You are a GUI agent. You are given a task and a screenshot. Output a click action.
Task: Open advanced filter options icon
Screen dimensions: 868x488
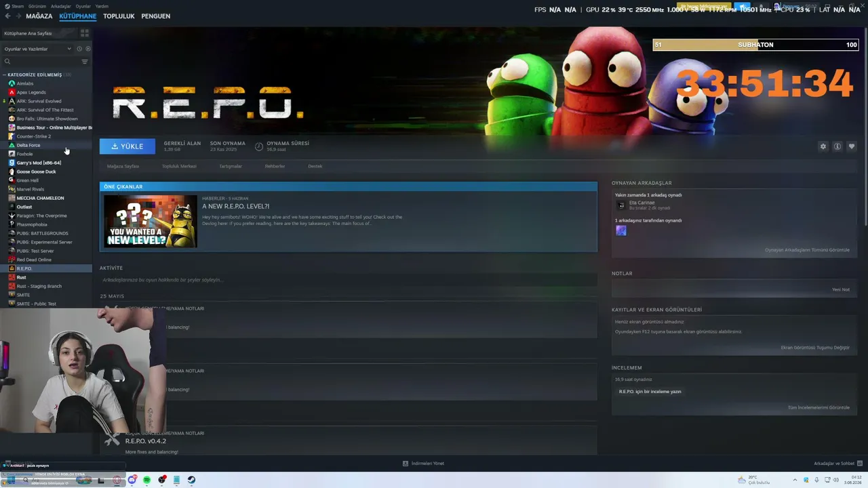[x=85, y=62]
